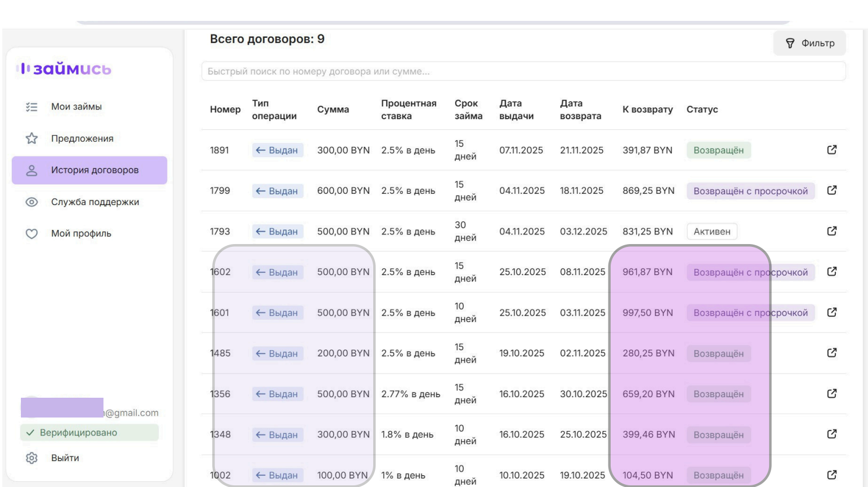Open contract 1602 external link icon
868x487 pixels.
(x=831, y=272)
